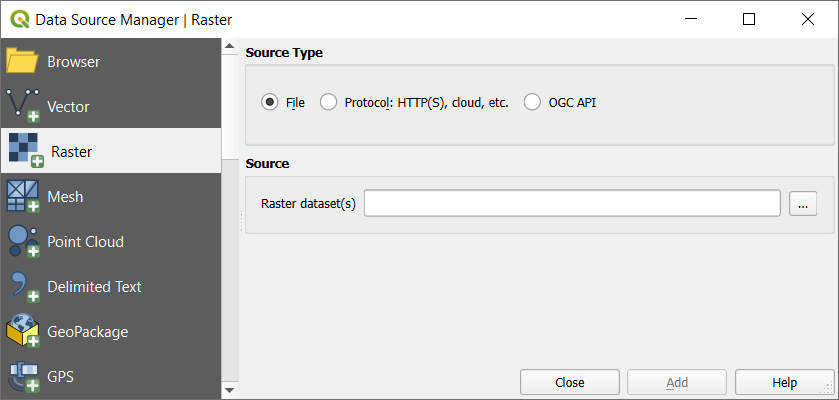Switch to the Mesh tab label
The image size is (839, 400).
[x=65, y=197]
